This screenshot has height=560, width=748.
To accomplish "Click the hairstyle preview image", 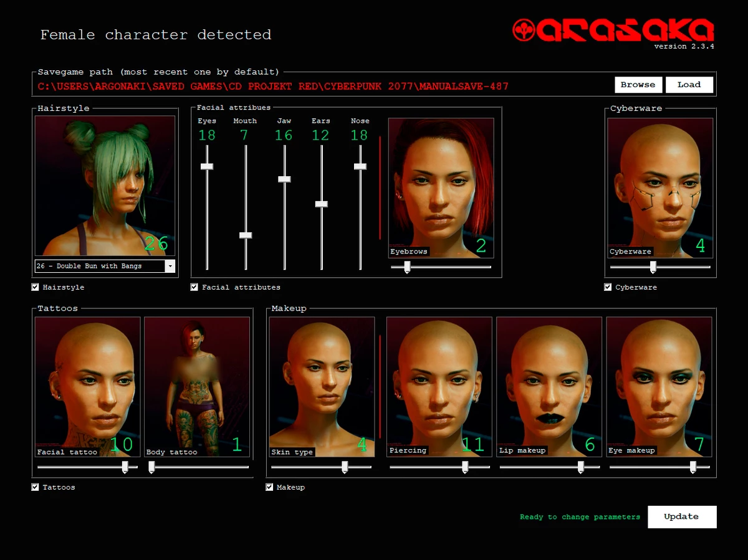I will click(x=105, y=186).
